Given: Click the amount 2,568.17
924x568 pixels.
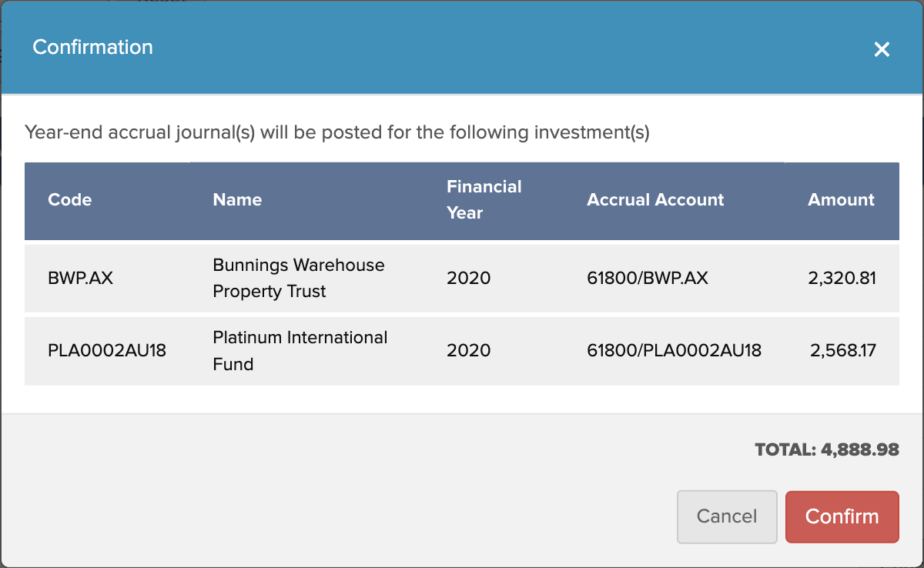Looking at the screenshot, I should 842,351.
